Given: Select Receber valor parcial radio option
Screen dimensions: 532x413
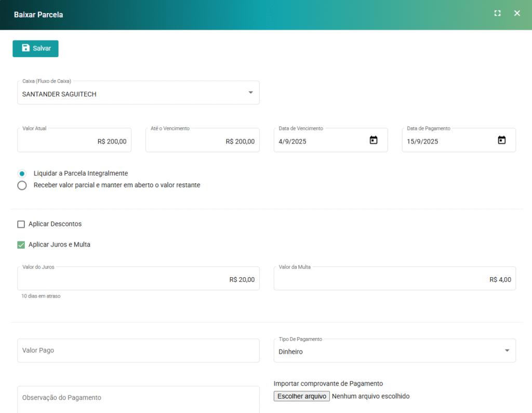Looking at the screenshot, I should click(x=22, y=186).
